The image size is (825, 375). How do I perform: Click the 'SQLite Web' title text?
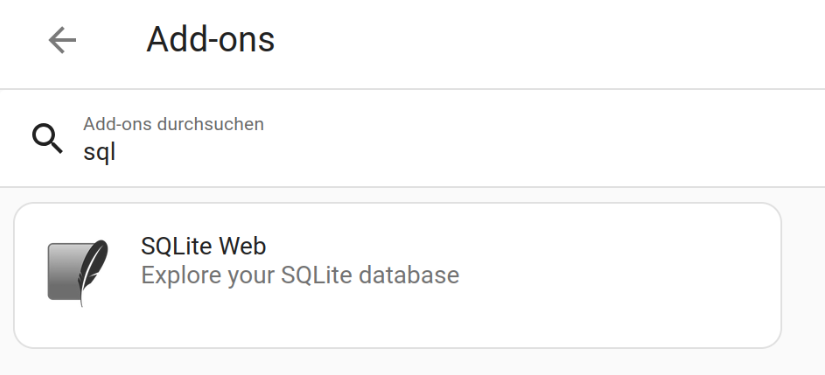point(203,246)
